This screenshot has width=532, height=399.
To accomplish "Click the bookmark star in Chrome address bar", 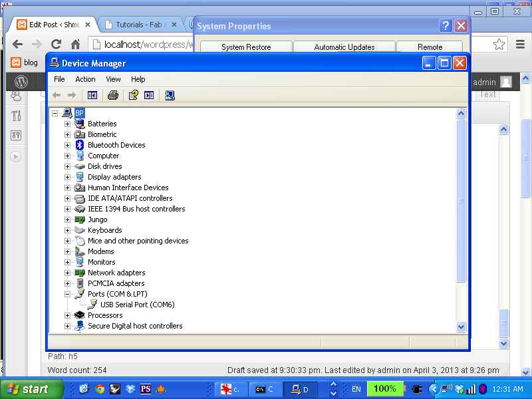I will (499, 44).
